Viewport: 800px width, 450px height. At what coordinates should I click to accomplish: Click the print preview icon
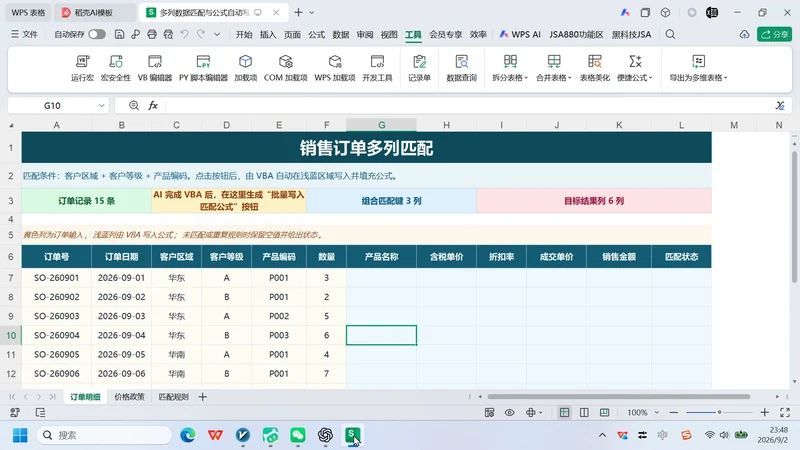[x=168, y=34]
